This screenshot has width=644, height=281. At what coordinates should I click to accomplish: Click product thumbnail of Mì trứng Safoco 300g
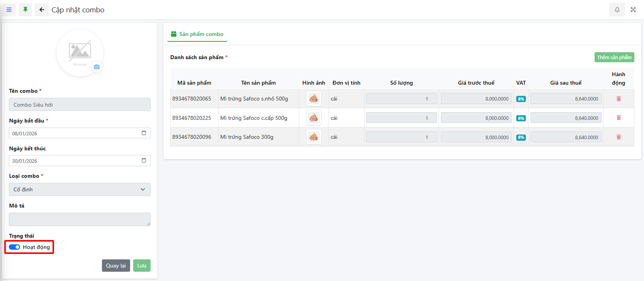coord(314,137)
